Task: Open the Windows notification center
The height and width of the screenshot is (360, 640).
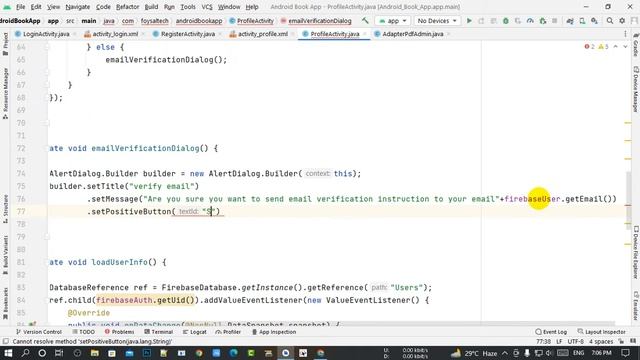Action: [625, 353]
